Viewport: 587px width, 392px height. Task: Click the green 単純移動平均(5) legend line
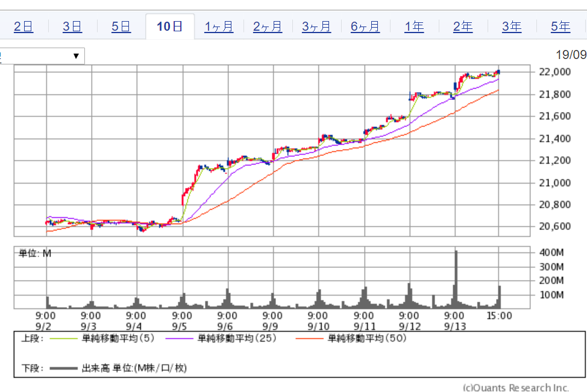(x=64, y=339)
